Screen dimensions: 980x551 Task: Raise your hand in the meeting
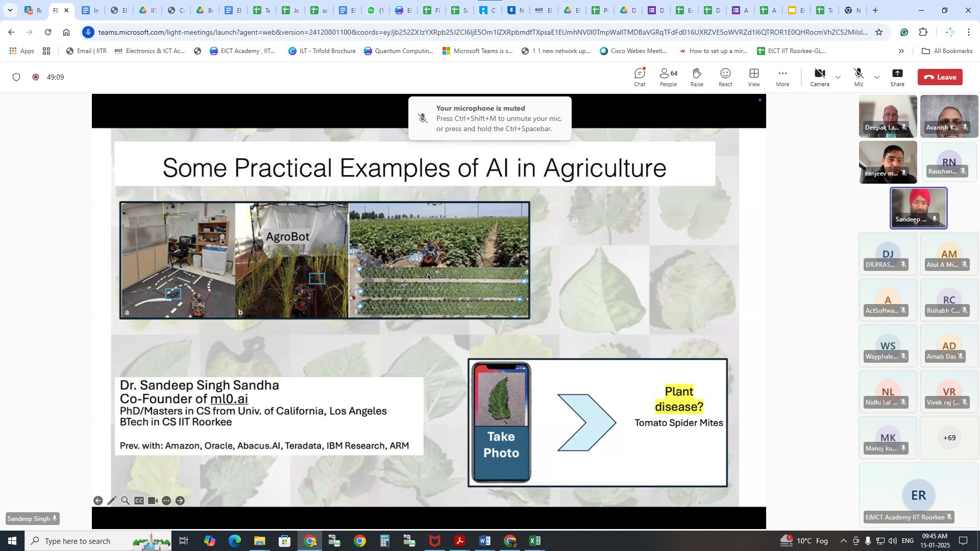point(697,77)
